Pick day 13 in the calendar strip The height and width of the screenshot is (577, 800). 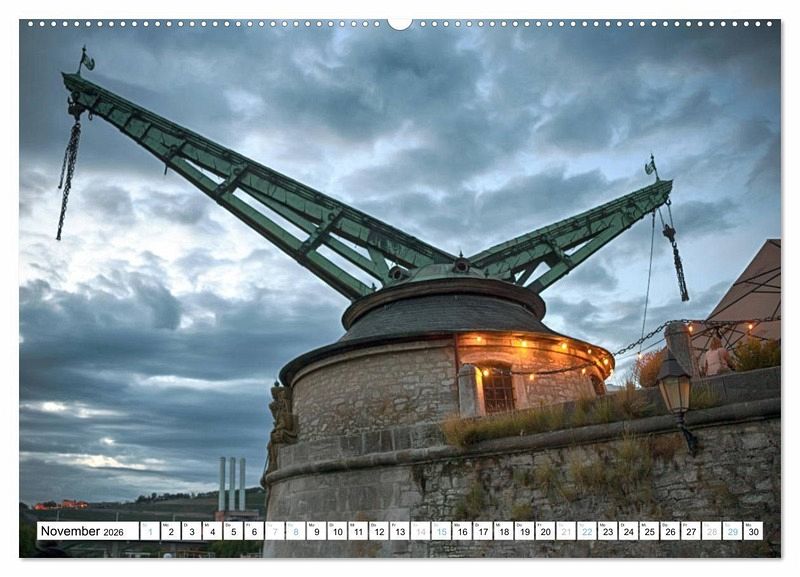click(x=399, y=531)
